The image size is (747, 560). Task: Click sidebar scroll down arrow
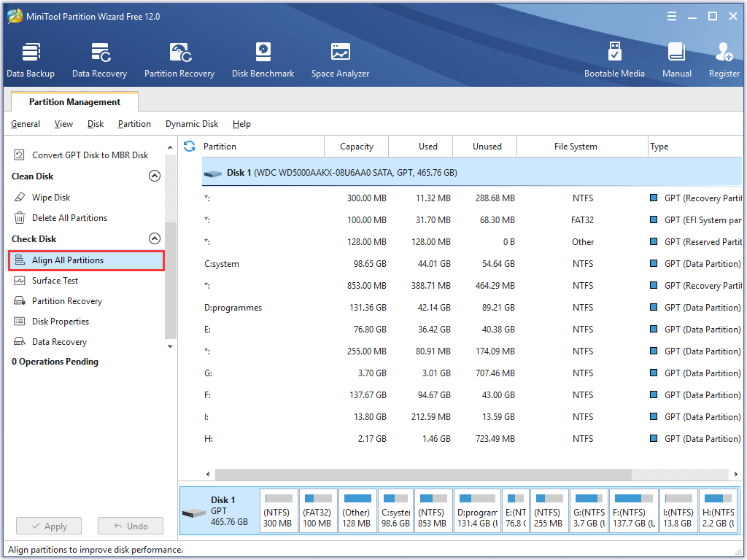pos(170,346)
